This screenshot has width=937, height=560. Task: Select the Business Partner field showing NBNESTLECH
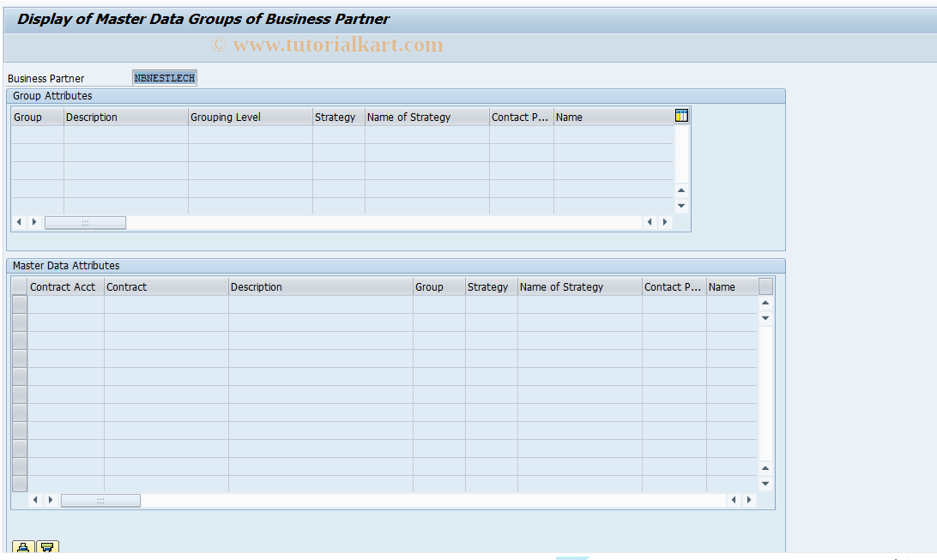(164, 77)
